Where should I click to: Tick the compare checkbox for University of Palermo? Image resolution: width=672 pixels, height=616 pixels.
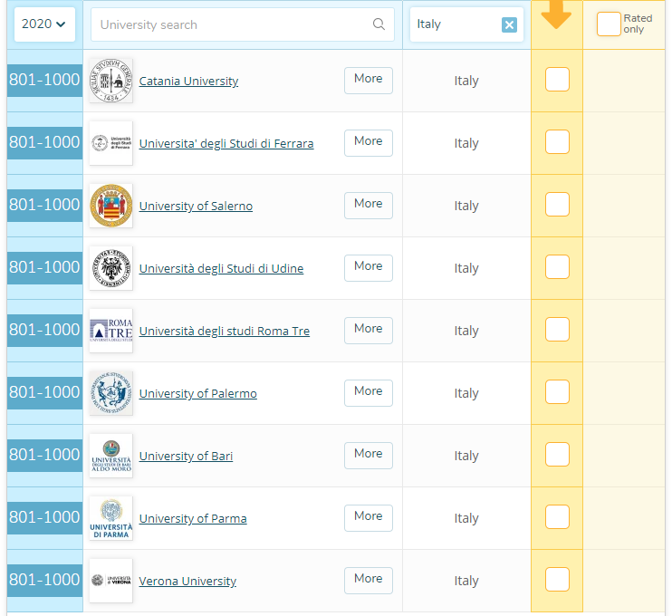(x=557, y=392)
